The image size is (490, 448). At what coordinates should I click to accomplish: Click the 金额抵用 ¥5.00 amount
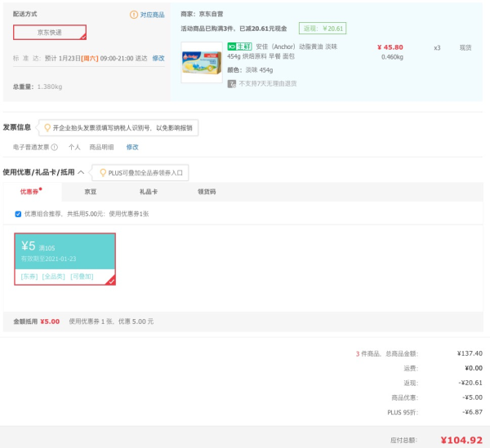[x=50, y=322]
